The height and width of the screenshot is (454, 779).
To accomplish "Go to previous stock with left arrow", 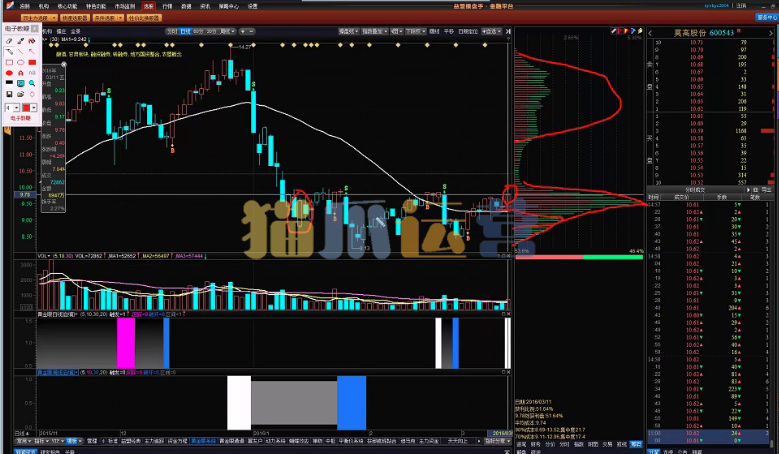I will point(650,33).
